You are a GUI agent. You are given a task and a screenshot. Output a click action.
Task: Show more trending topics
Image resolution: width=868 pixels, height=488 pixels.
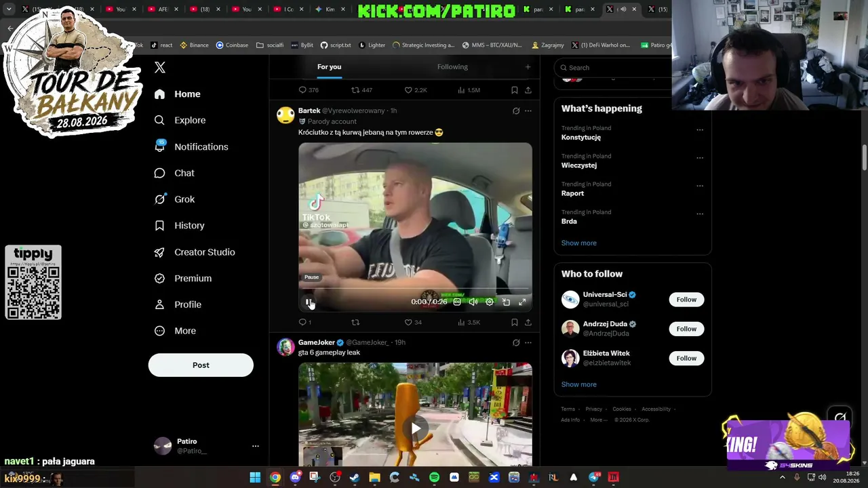(579, 243)
